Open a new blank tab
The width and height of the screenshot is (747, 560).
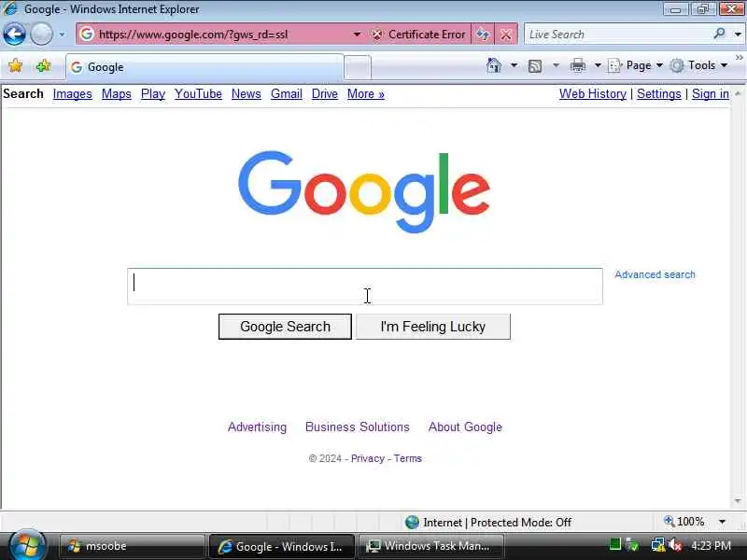pyautogui.click(x=358, y=67)
